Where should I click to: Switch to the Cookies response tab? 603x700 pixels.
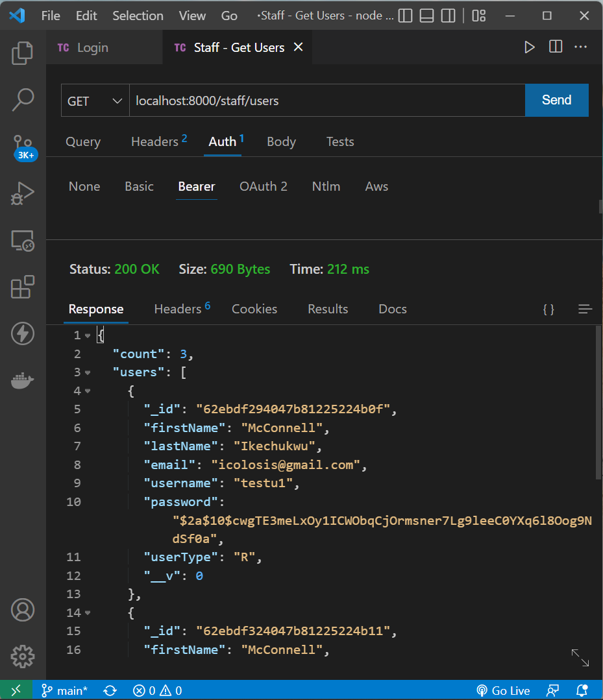pos(254,309)
